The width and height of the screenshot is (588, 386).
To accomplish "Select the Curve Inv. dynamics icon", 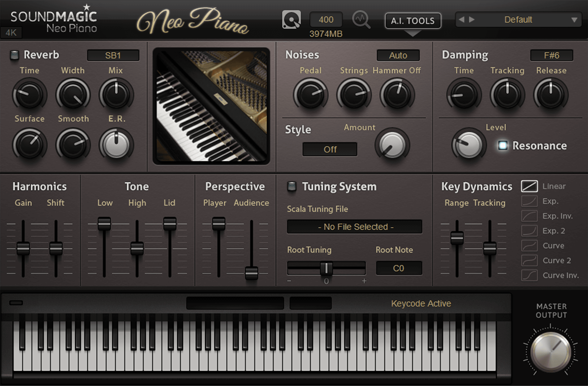I will click(529, 275).
